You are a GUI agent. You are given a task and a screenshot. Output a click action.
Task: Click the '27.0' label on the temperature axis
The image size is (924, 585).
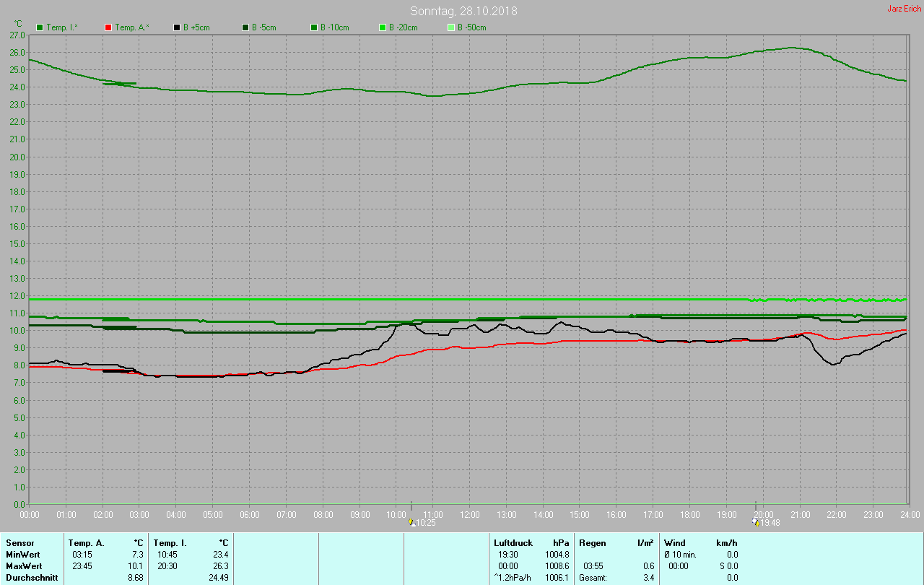[18, 35]
